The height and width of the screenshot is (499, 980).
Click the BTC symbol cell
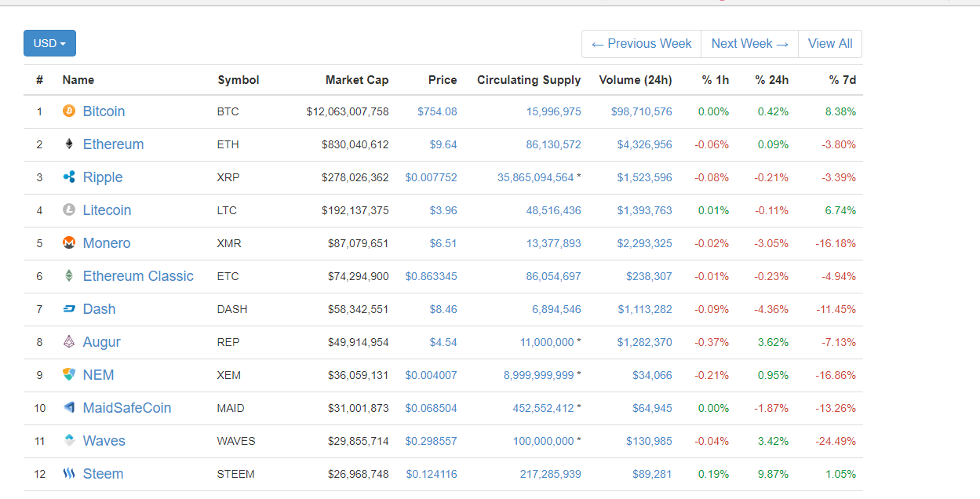click(228, 111)
